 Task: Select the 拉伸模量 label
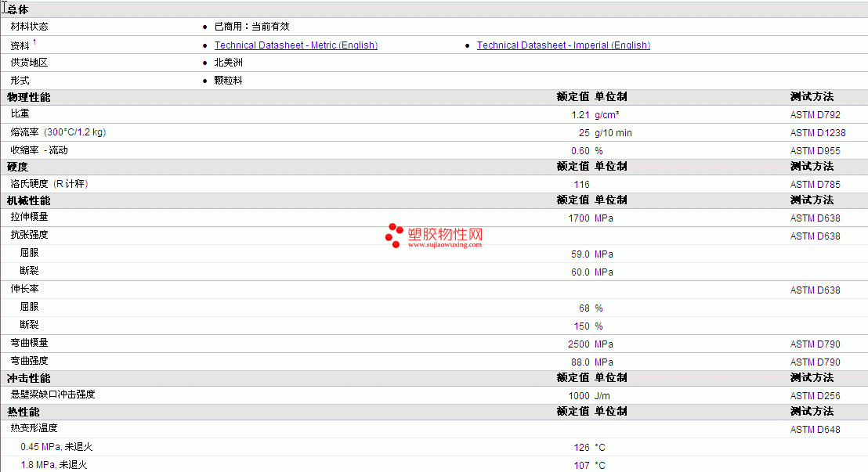click(29, 217)
